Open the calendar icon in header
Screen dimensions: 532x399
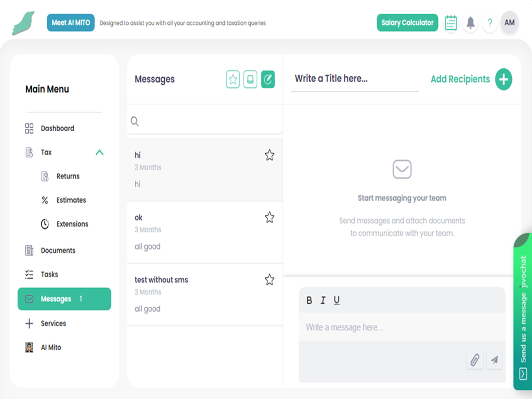(x=451, y=23)
